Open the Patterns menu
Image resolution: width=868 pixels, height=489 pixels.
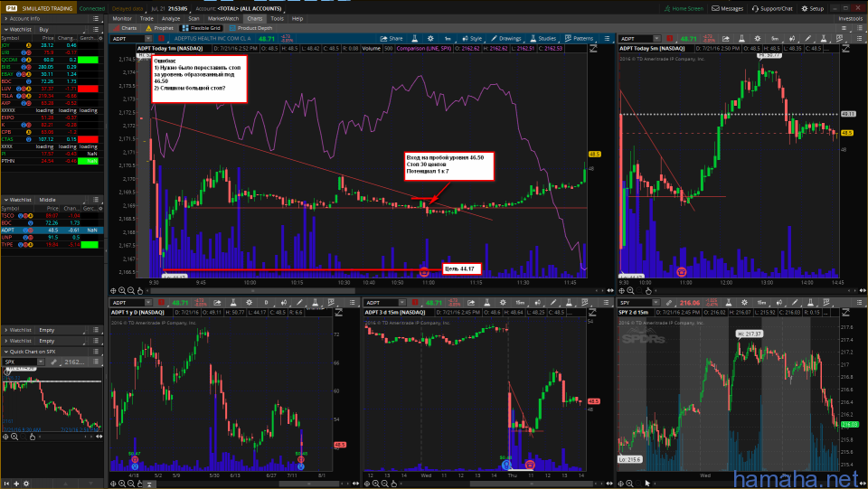[579, 39]
